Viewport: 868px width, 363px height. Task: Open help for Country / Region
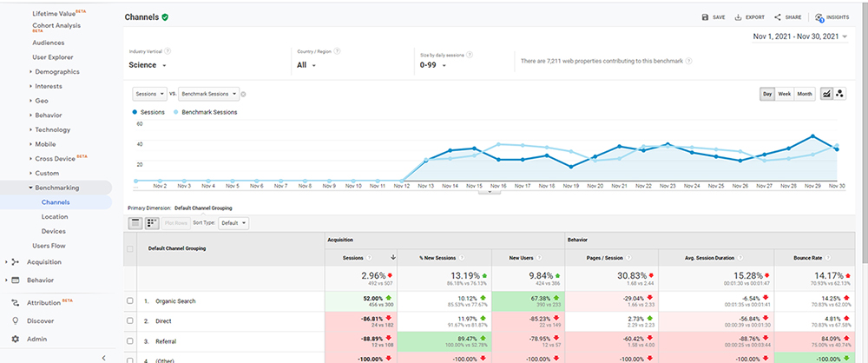click(337, 51)
